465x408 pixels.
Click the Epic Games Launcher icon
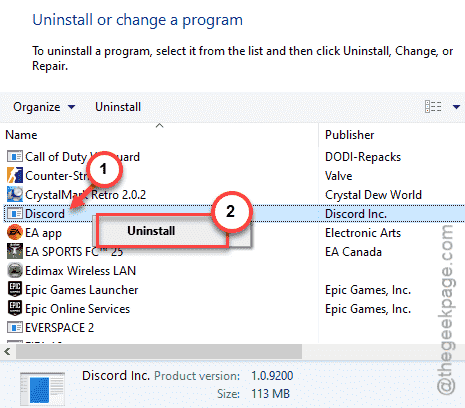tap(15, 289)
